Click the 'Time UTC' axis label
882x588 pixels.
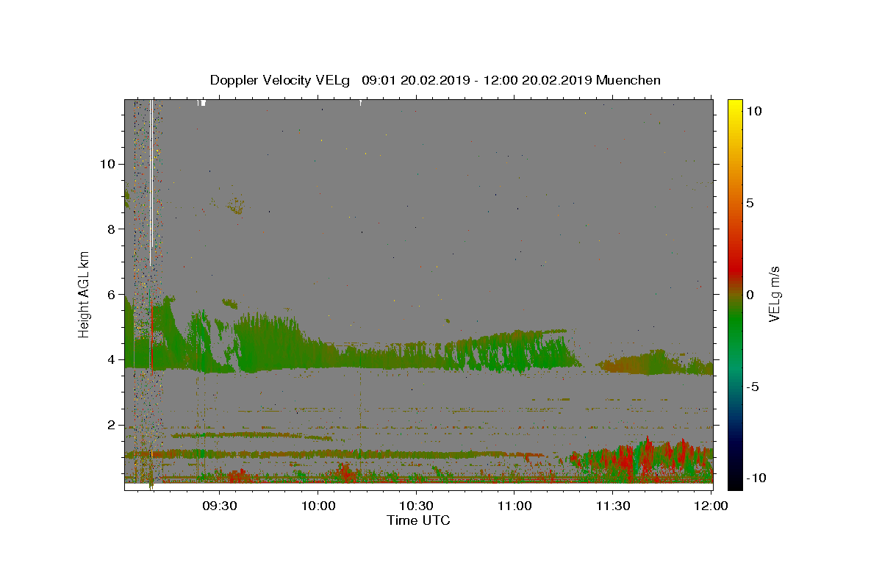coord(418,520)
